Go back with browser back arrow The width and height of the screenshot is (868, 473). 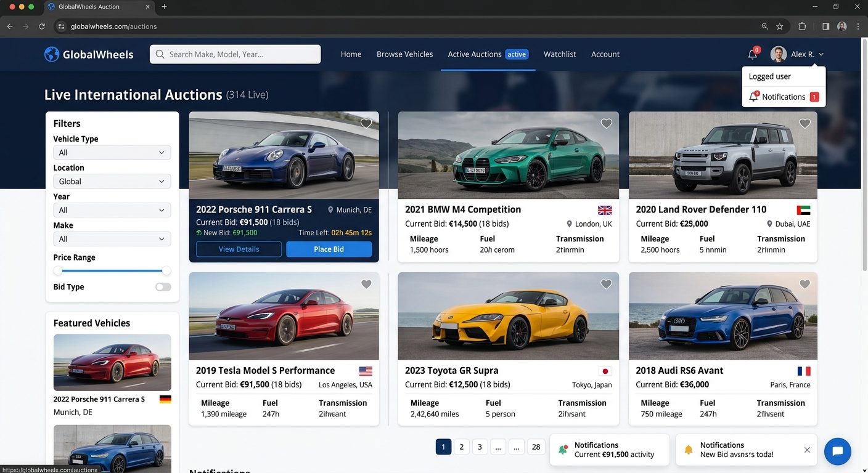[10, 26]
